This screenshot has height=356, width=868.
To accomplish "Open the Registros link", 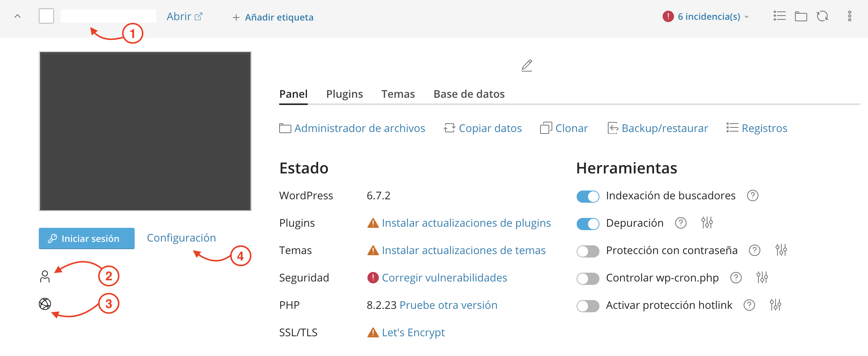I will tap(757, 128).
